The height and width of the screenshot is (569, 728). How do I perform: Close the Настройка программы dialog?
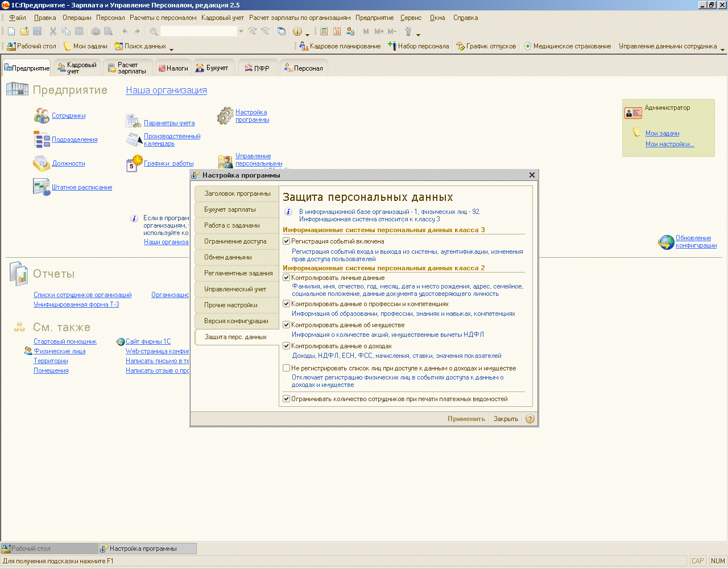(532, 175)
